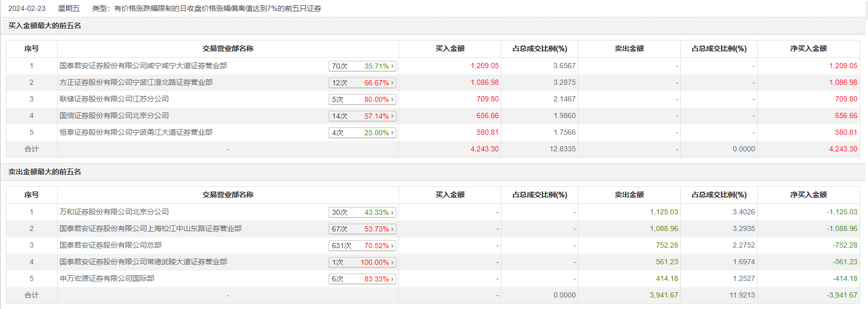This screenshot has height=309, width=868.
Task: Click arrow beside 631次 70.52%
Action: (x=393, y=246)
